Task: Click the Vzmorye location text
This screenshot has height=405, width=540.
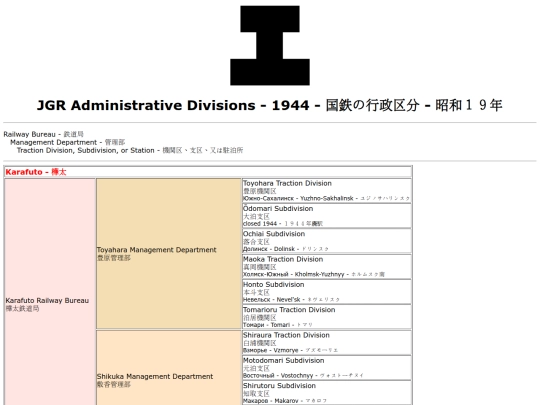Action: pos(290,350)
